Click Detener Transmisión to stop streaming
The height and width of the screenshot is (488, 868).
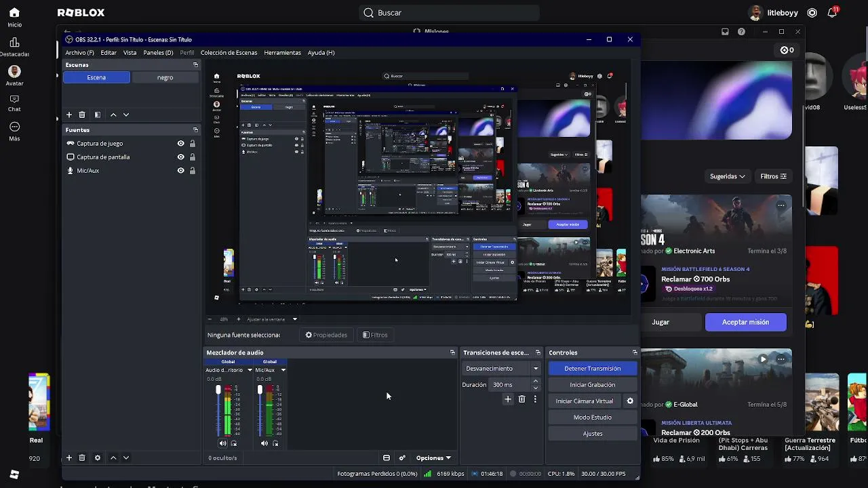pos(593,369)
